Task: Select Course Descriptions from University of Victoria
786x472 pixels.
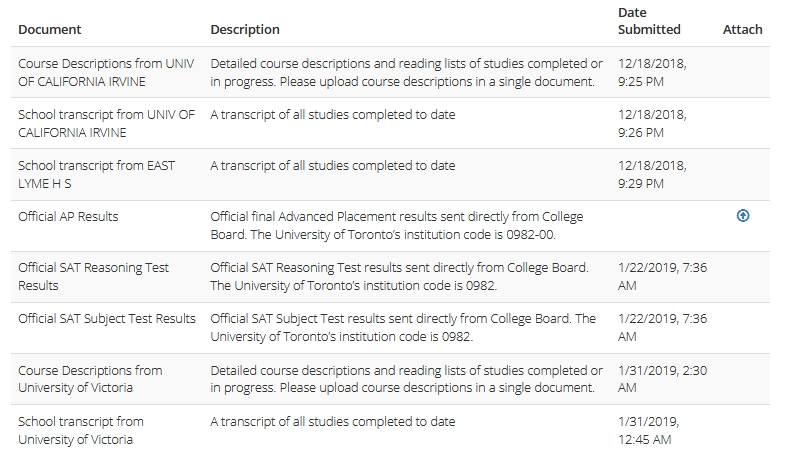Action: 90,378
